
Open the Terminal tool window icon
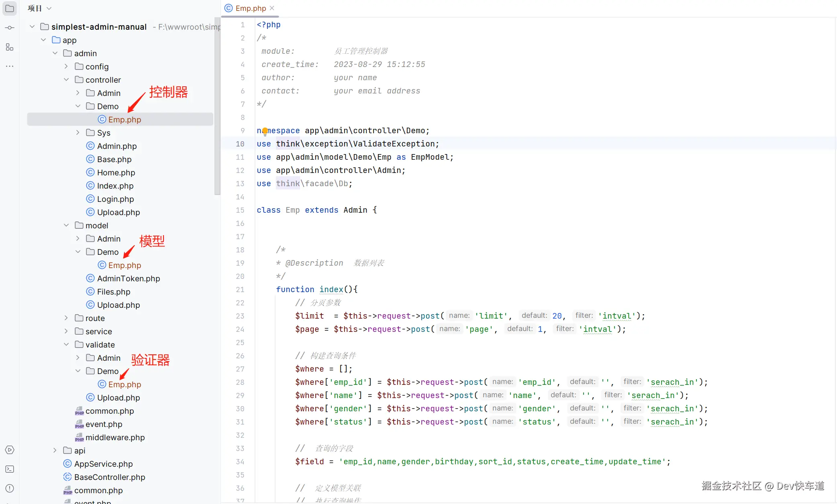tap(10, 469)
